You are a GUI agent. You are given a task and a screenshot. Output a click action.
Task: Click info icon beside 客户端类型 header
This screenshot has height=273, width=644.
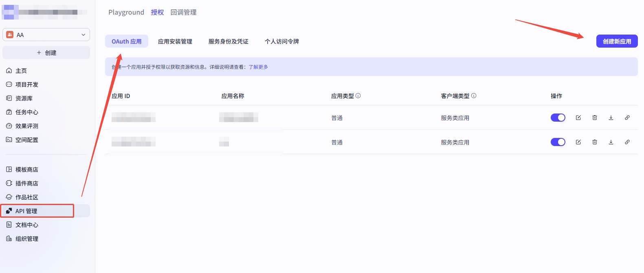(x=474, y=96)
